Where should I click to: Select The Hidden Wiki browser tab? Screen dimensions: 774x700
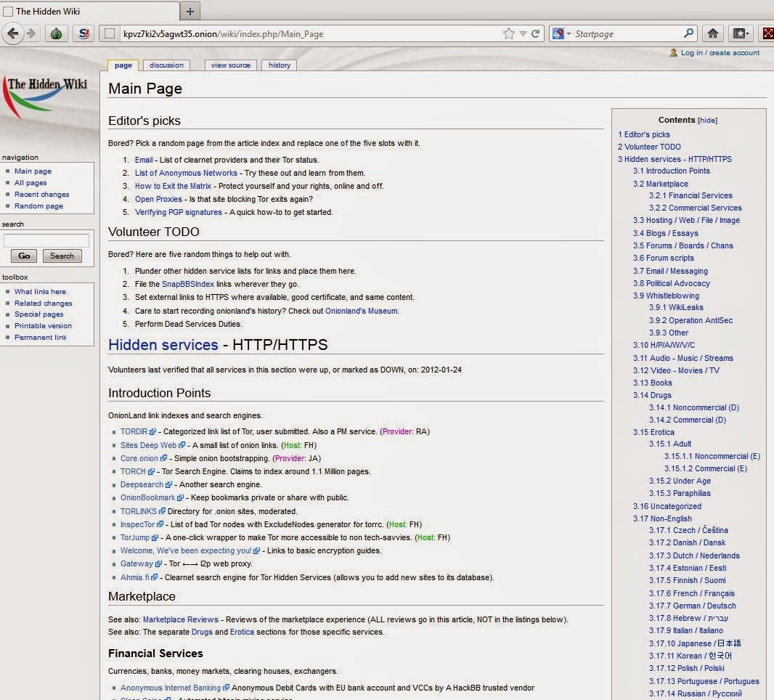pos(89,11)
